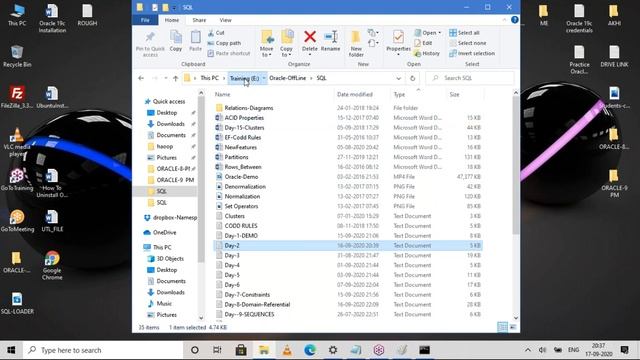Select Downloads under Quick access

(x=170, y=124)
